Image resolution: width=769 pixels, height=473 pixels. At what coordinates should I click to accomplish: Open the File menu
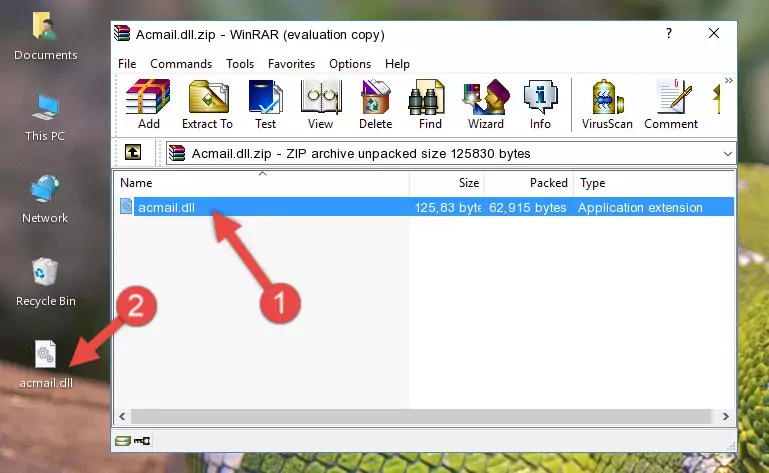click(x=127, y=64)
